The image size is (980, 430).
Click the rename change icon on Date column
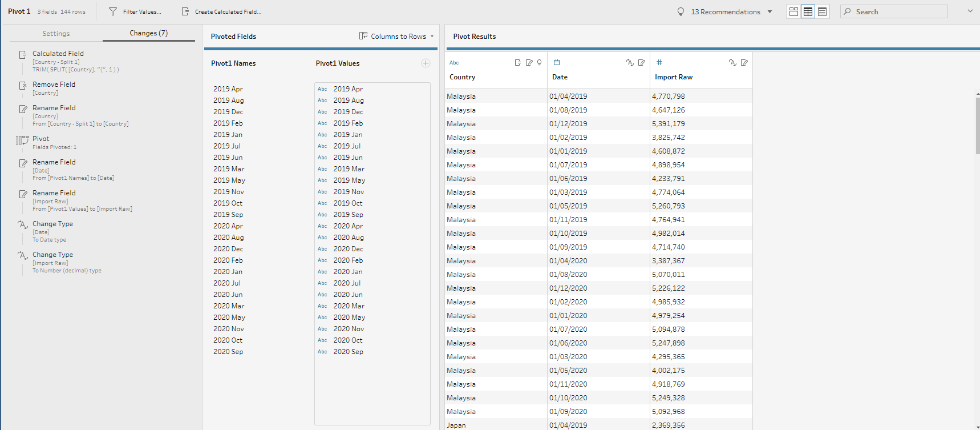point(642,63)
